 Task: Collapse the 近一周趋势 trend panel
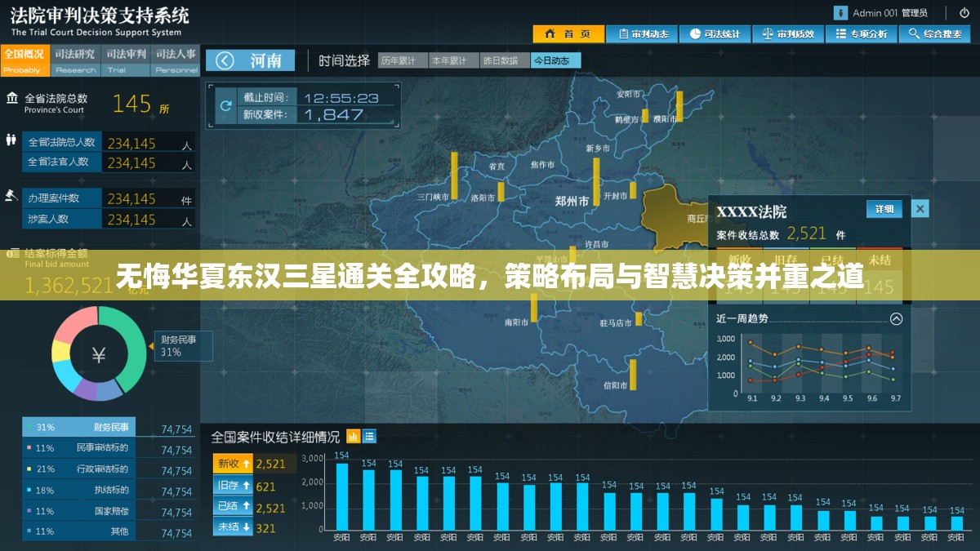click(896, 319)
